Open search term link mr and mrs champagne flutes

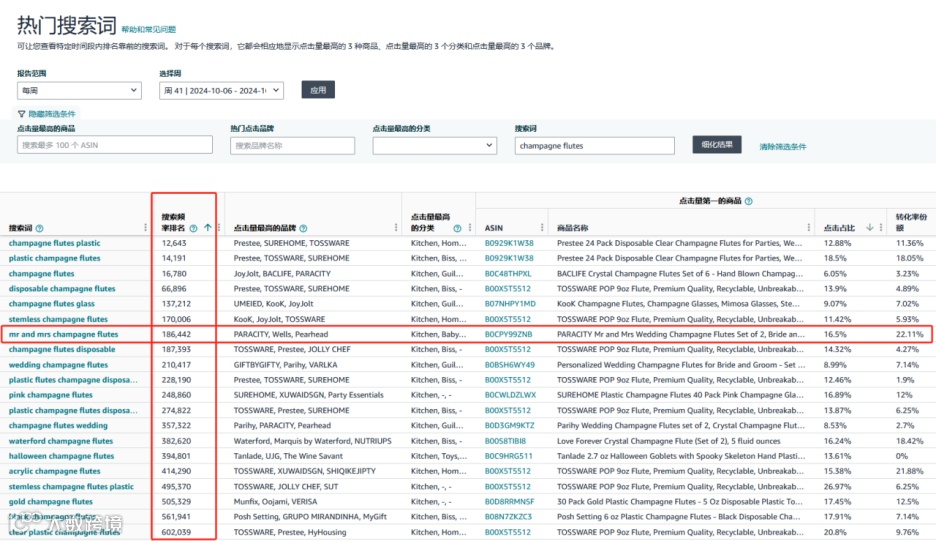tap(63, 334)
